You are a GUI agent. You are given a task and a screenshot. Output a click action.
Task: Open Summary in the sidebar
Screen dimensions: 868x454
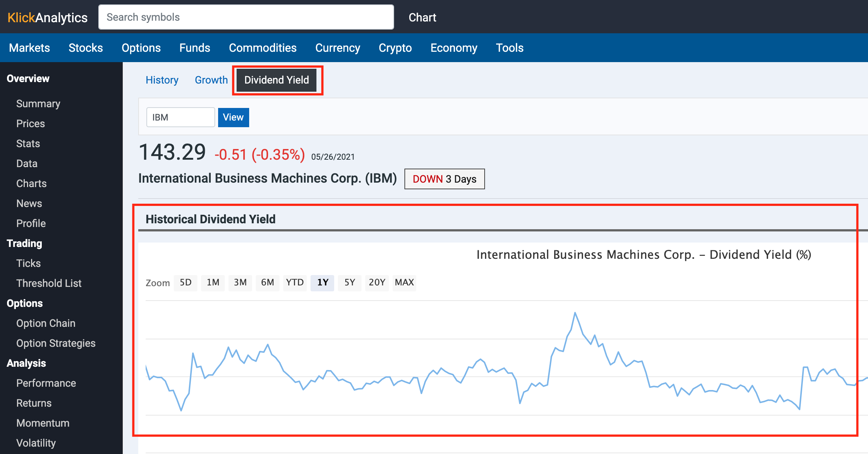pos(38,104)
